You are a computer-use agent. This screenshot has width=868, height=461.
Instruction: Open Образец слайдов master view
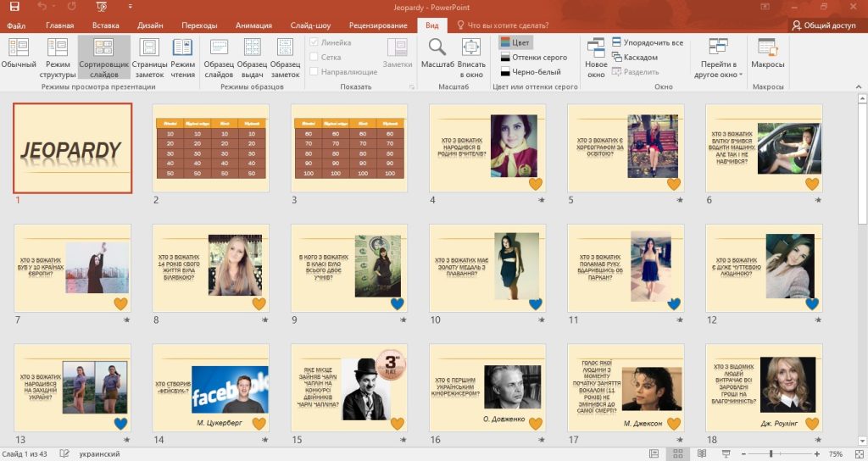(x=219, y=58)
